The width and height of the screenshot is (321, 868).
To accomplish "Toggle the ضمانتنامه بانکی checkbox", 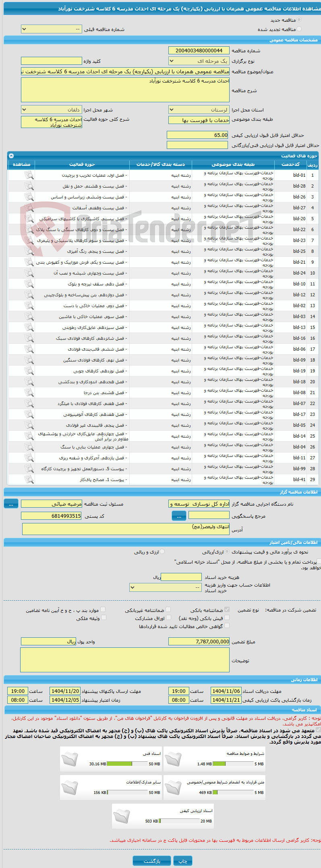I will [227, 610].
